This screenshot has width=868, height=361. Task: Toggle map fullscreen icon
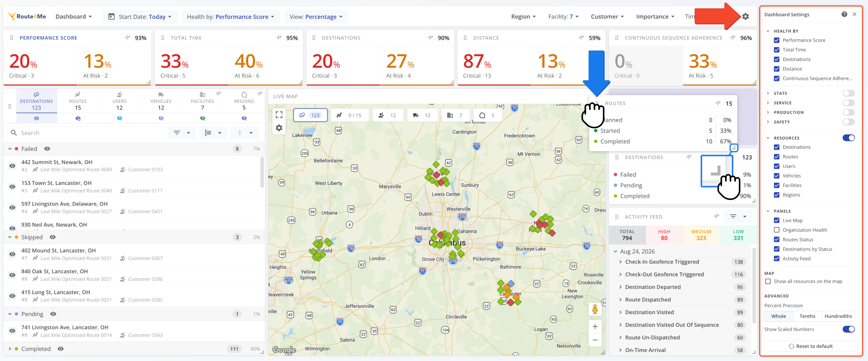(x=279, y=115)
